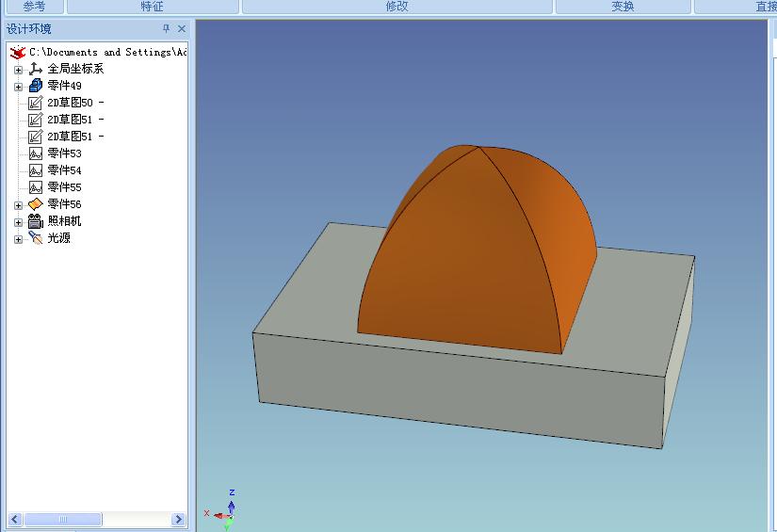Viewport: 777px width, 532px height.
Task: Expand the 零件49 tree node
Action: coord(18,86)
